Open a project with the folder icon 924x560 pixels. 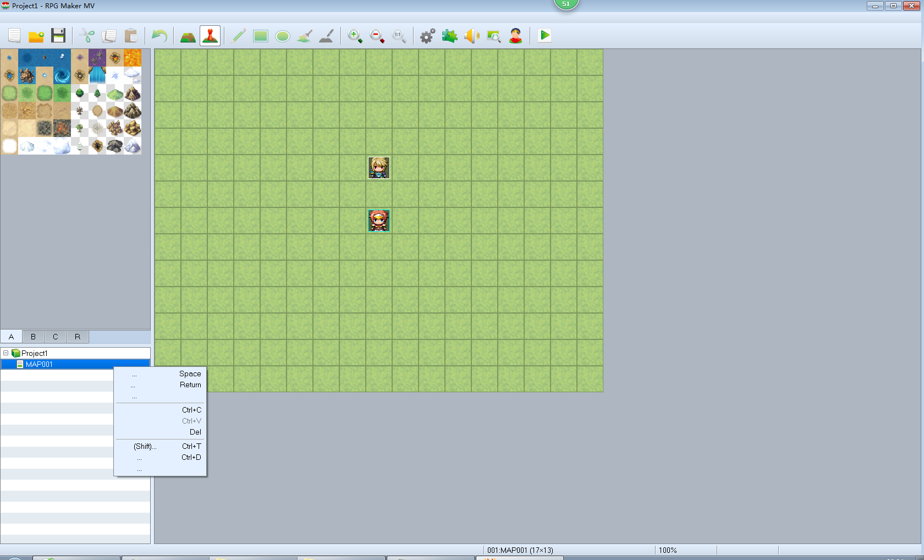[36, 36]
